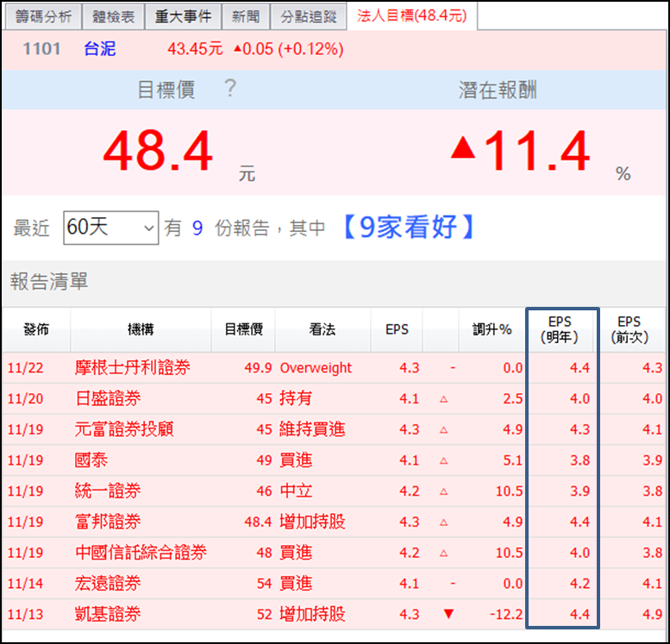Click the Overweight rating text

[316, 368]
